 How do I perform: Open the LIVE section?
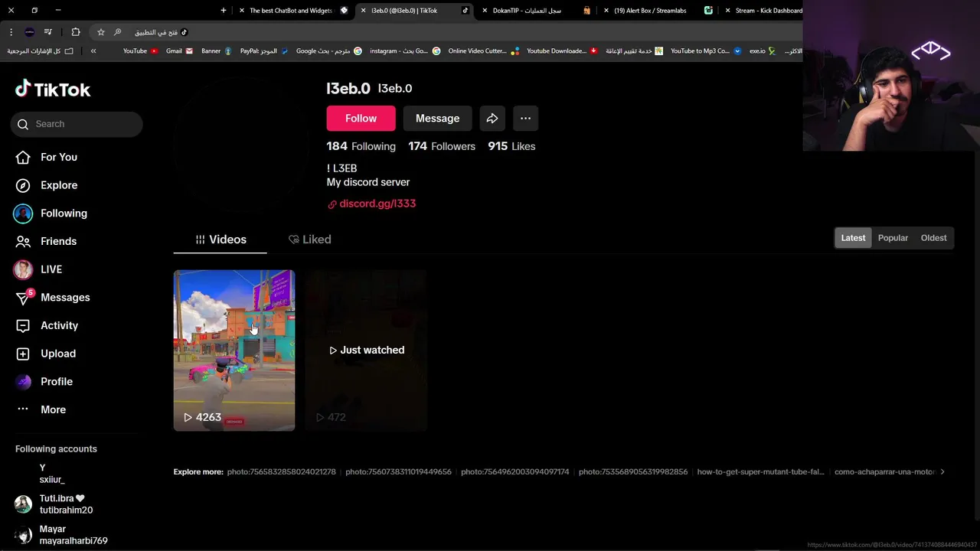(38, 269)
